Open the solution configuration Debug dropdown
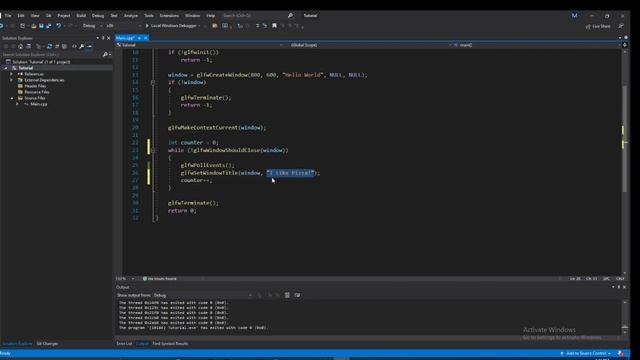The image size is (640, 360). tap(92, 26)
